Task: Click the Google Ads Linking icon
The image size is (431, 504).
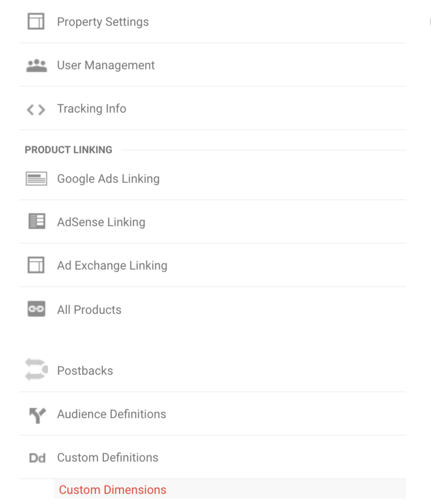Action: [x=36, y=179]
